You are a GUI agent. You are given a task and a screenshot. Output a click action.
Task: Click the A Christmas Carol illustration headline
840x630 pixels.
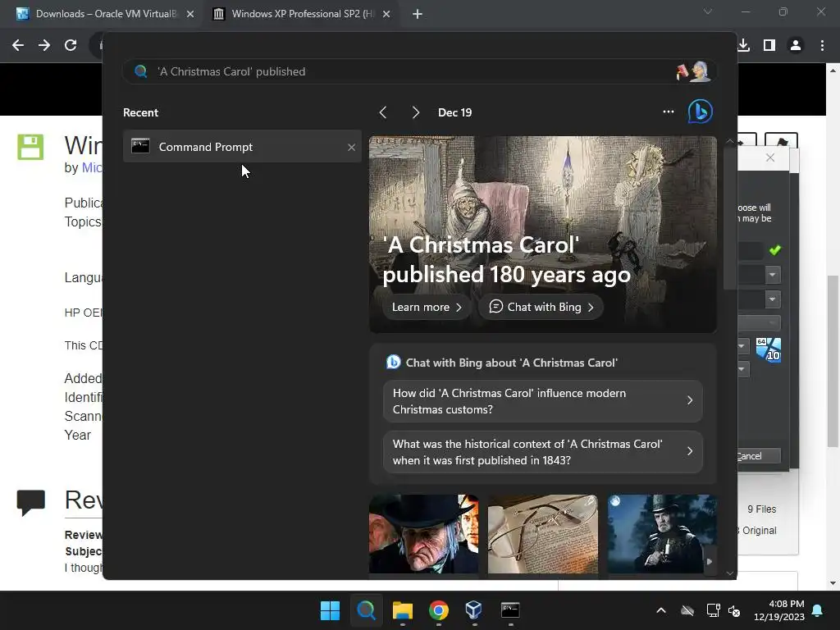[506, 260]
